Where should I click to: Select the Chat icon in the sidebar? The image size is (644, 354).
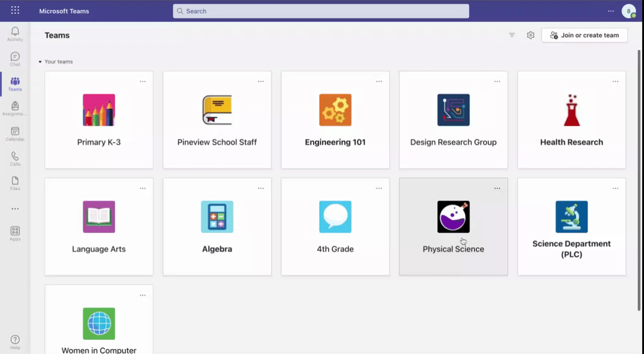15,57
